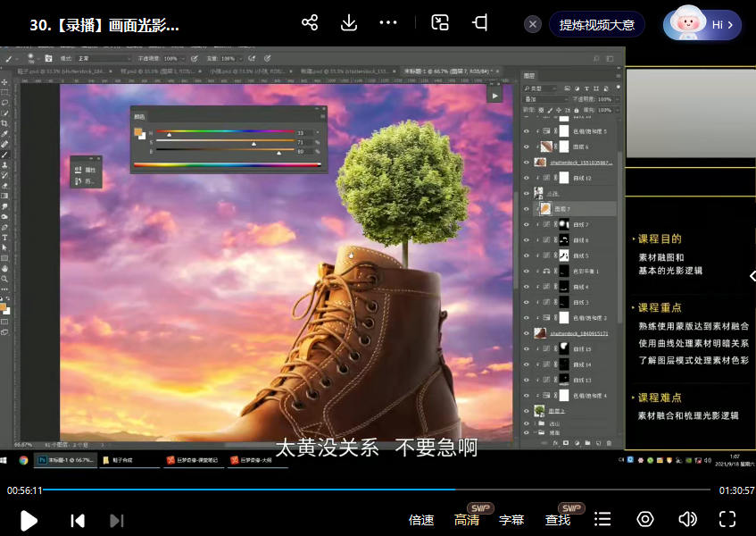Image resolution: width=756 pixels, height=536 pixels.
Task: Click the share icon in top bar
Action: pos(310,23)
